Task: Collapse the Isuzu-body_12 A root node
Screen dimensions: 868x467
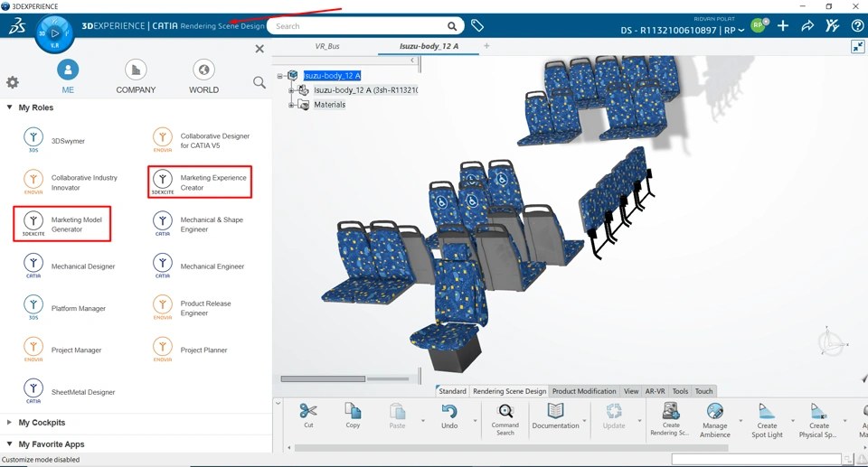Action: click(x=280, y=76)
